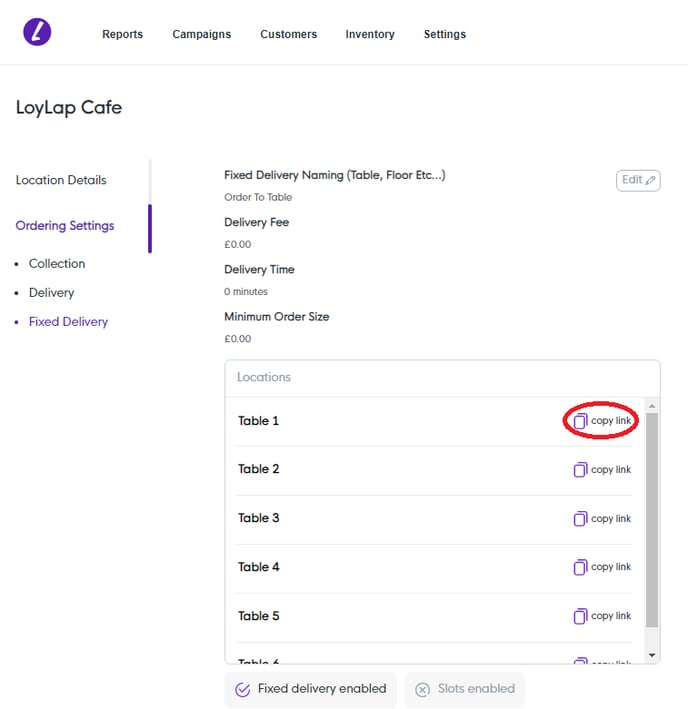Viewport: 688px width, 709px height.
Task: Copy link text for Table 4
Action: point(611,567)
